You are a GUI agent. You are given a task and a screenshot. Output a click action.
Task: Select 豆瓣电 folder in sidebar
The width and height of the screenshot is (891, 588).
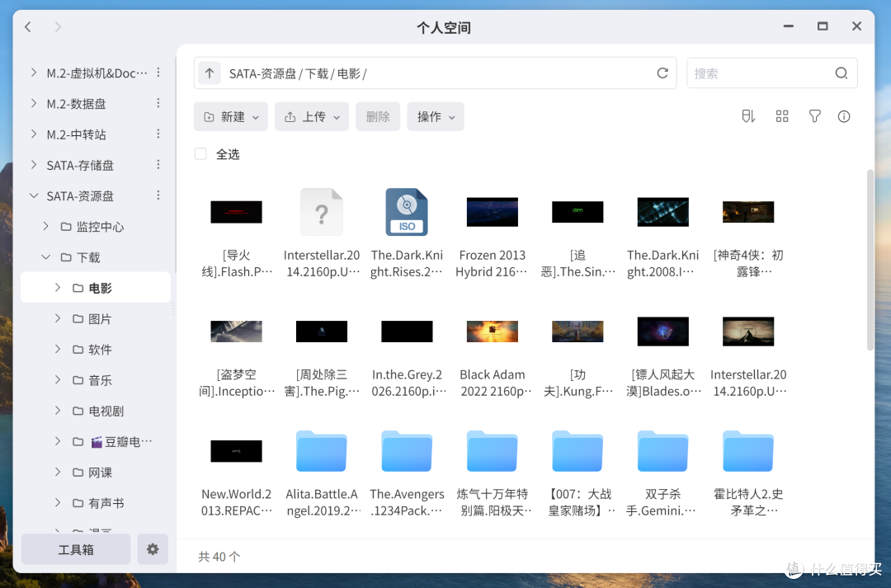120,441
